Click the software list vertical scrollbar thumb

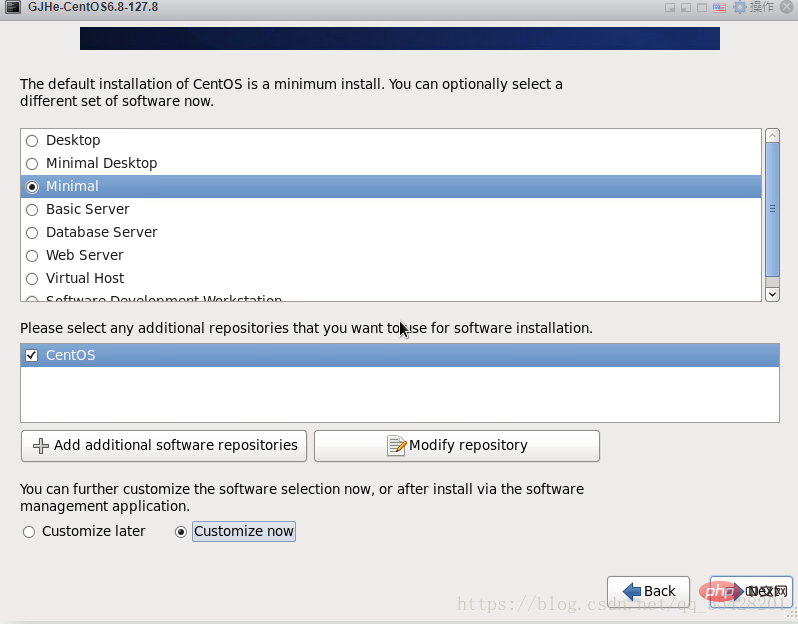click(773, 209)
